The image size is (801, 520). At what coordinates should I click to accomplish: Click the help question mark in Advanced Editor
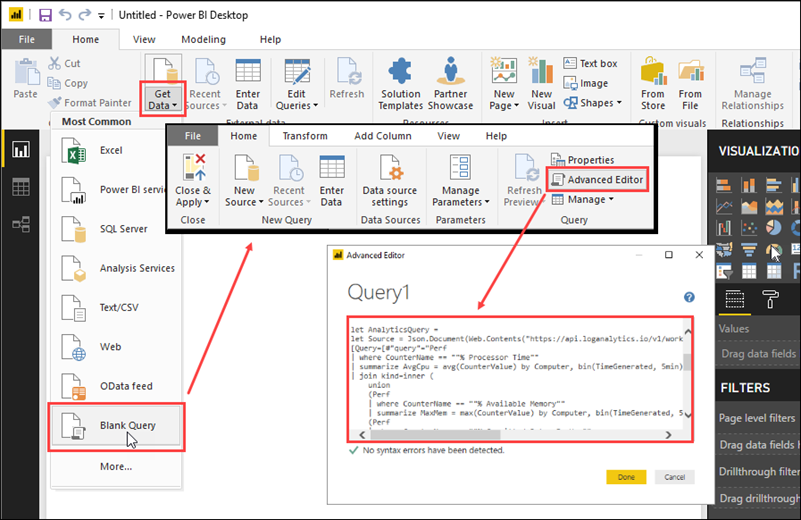[689, 297]
